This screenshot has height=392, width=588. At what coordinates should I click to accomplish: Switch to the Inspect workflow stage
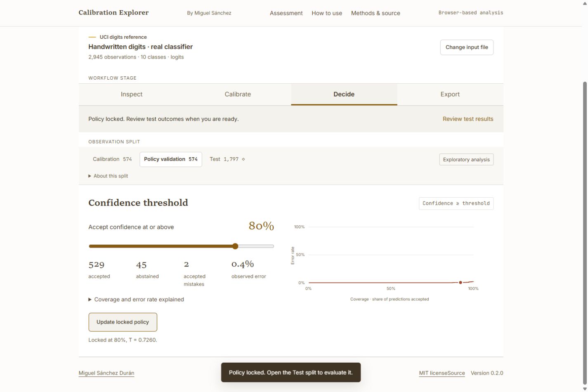click(132, 94)
